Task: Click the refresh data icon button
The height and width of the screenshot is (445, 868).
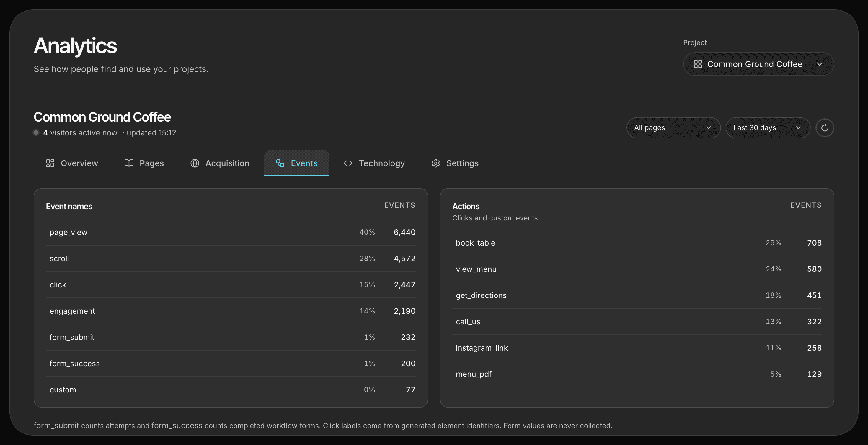Action: click(x=825, y=128)
